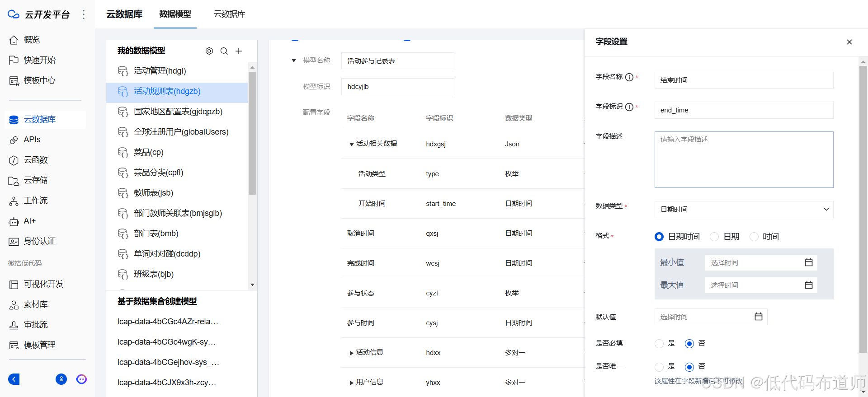Select 日期时间 format radio
This screenshot has height=397, width=868.
tap(659, 237)
